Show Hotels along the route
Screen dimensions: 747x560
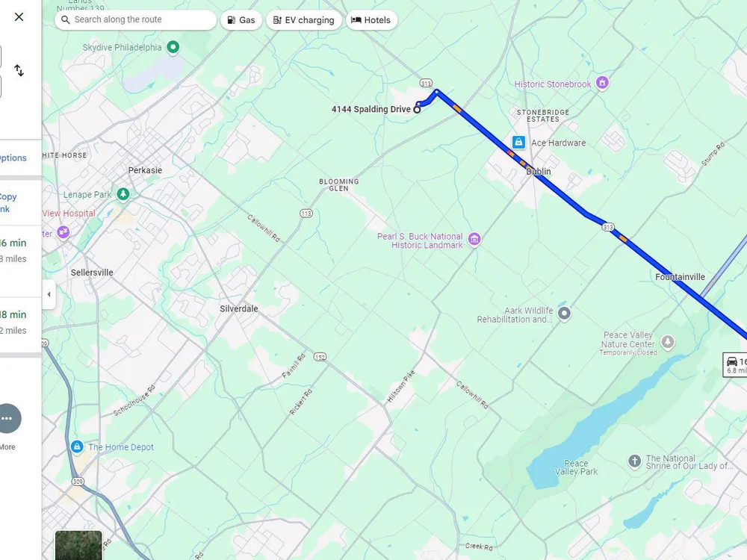pyautogui.click(x=371, y=20)
